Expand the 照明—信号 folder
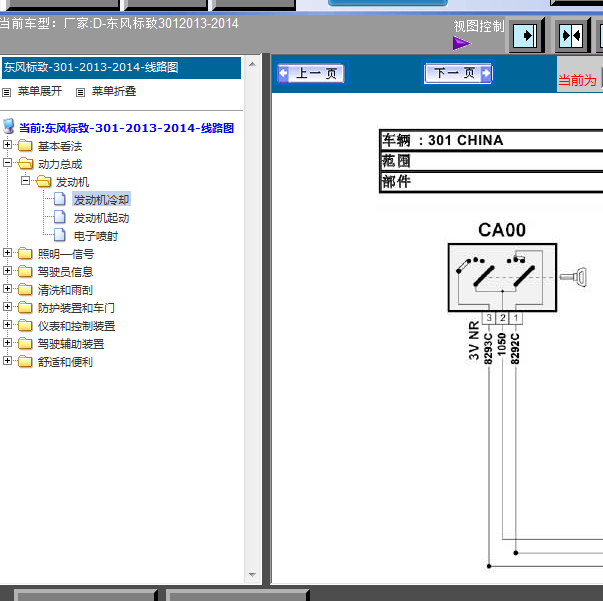Image resolution: width=603 pixels, height=601 pixels. tap(7, 252)
